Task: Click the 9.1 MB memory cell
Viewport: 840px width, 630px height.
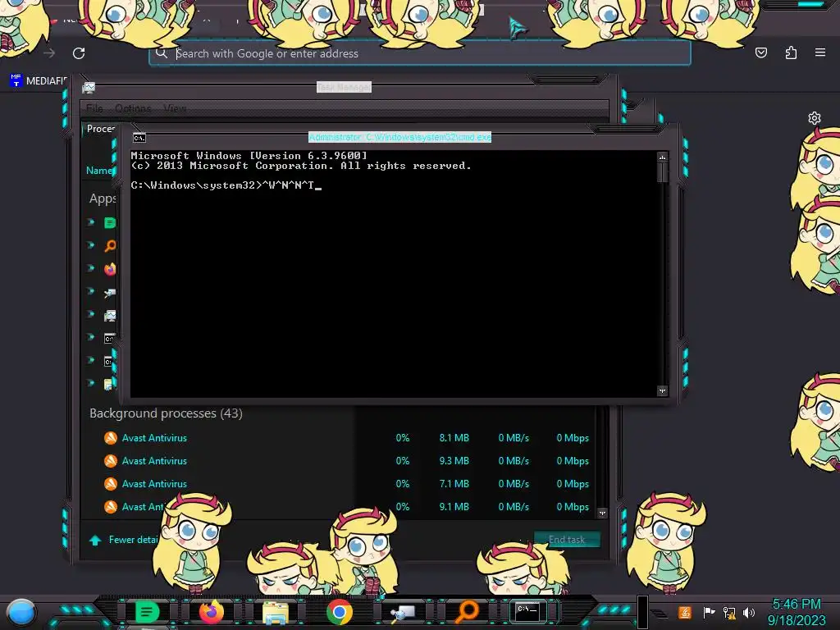Action: point(454,507)
